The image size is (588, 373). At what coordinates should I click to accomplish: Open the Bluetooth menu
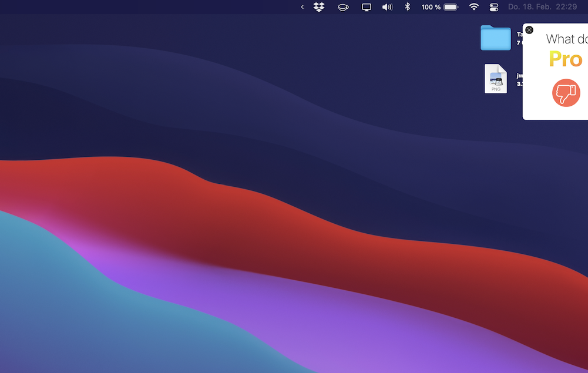407,6
